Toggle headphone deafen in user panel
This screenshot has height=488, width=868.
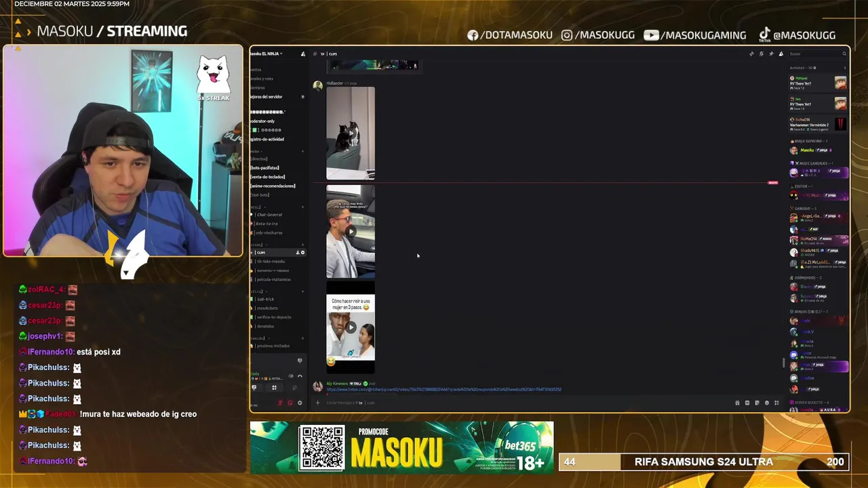[x=290, y=403]
